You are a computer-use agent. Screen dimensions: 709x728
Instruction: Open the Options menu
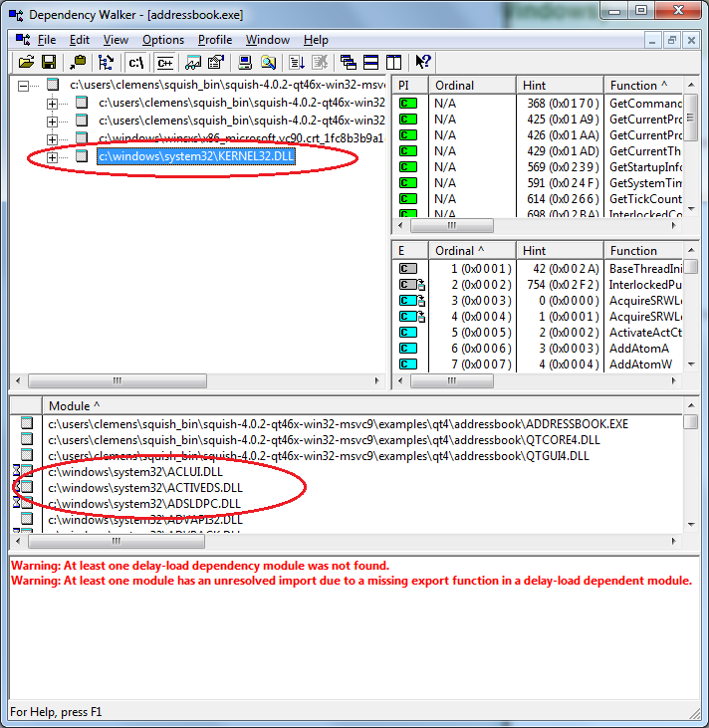162,40
